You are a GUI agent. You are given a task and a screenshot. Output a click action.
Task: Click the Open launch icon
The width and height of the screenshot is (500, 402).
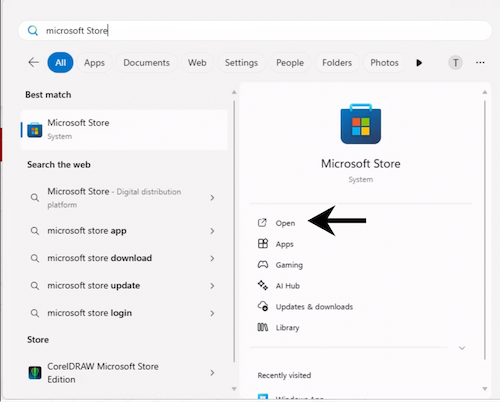tap(262, 223)
